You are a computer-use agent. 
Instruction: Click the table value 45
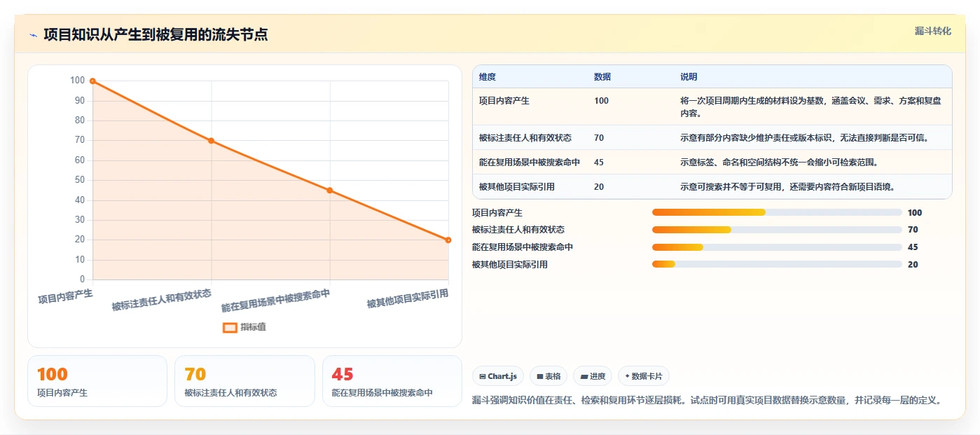[x=599, y=163]
